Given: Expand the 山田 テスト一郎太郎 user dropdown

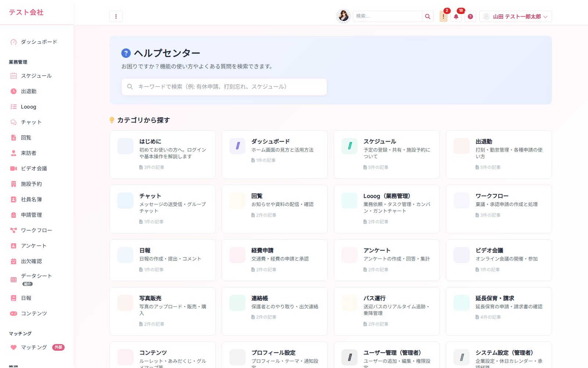Looking at the screenshot, I should point(516,16).
